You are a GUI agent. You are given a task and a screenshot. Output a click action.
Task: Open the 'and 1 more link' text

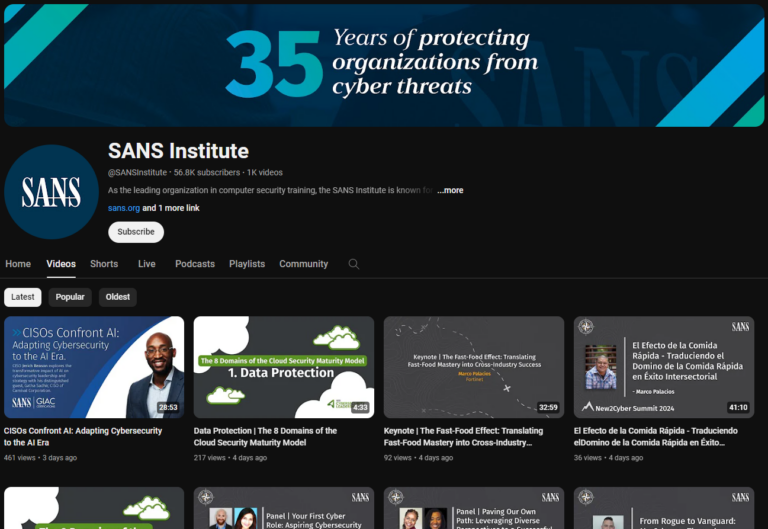(x=171, y=208)
